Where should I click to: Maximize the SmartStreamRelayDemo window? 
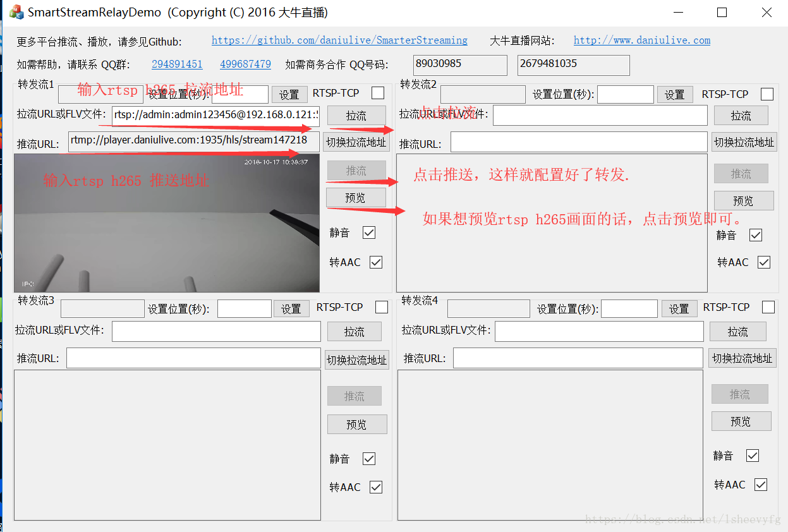pyautogui.click(x=722, y=12)
